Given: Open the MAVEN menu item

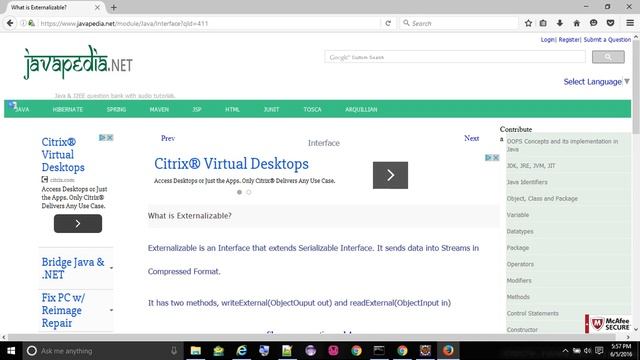Looking at the screenshot, I should click(x=159, y=109).
